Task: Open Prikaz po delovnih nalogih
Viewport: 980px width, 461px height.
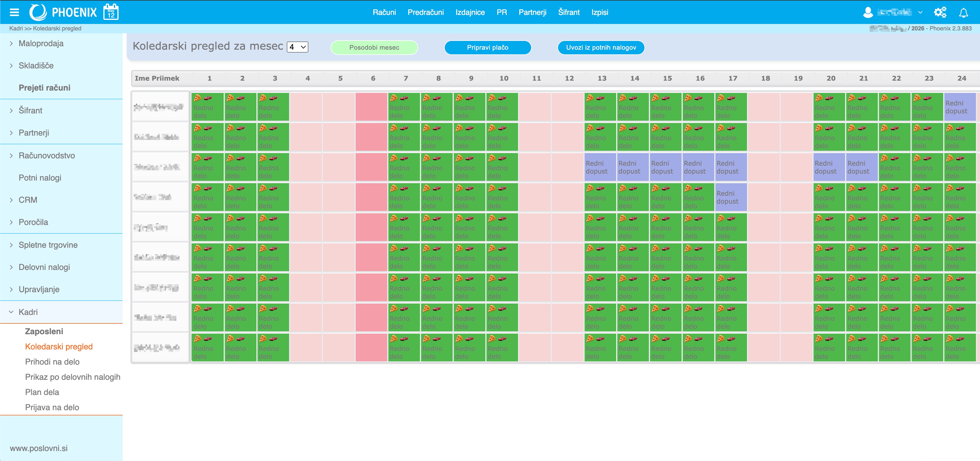Action: pos(73,377)
